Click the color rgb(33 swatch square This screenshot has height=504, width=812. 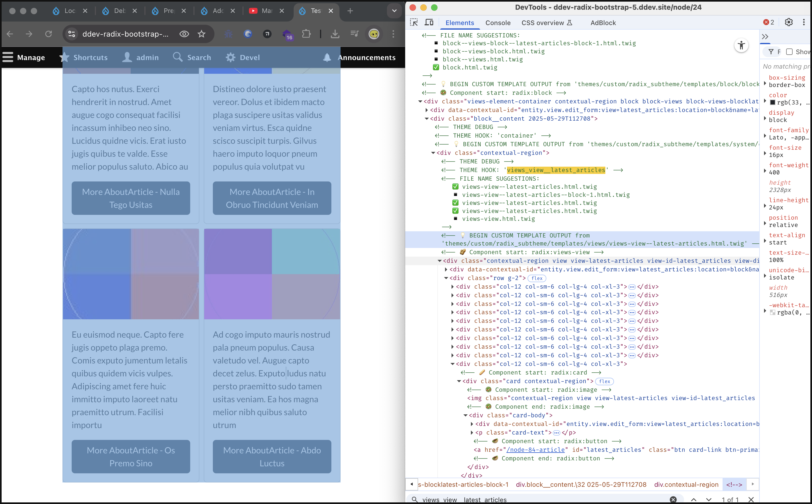[x=772, y=103]
